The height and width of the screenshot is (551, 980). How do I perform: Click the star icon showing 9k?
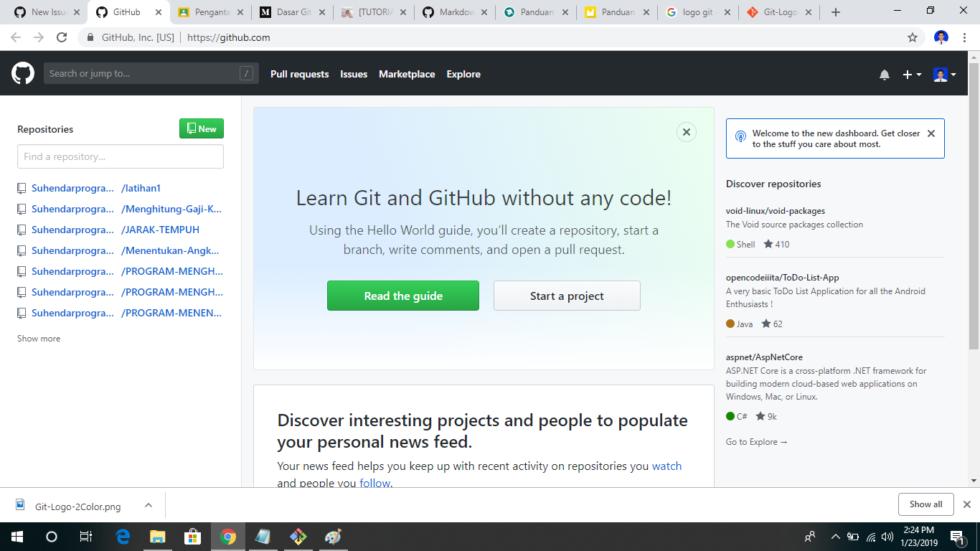(760, 416)
